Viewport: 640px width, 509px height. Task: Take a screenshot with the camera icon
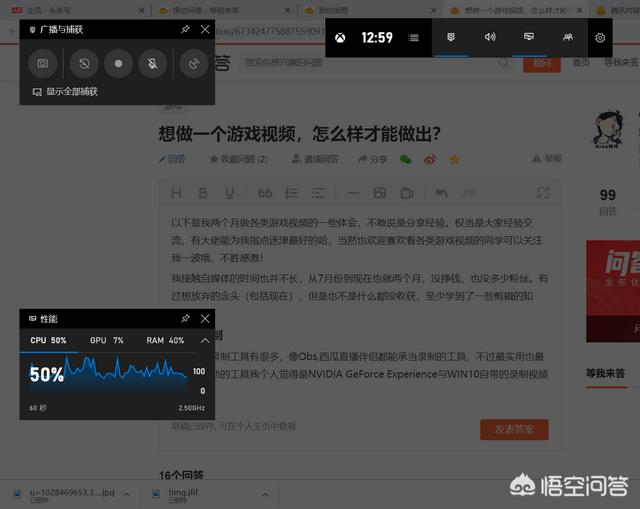click(43, 63)
